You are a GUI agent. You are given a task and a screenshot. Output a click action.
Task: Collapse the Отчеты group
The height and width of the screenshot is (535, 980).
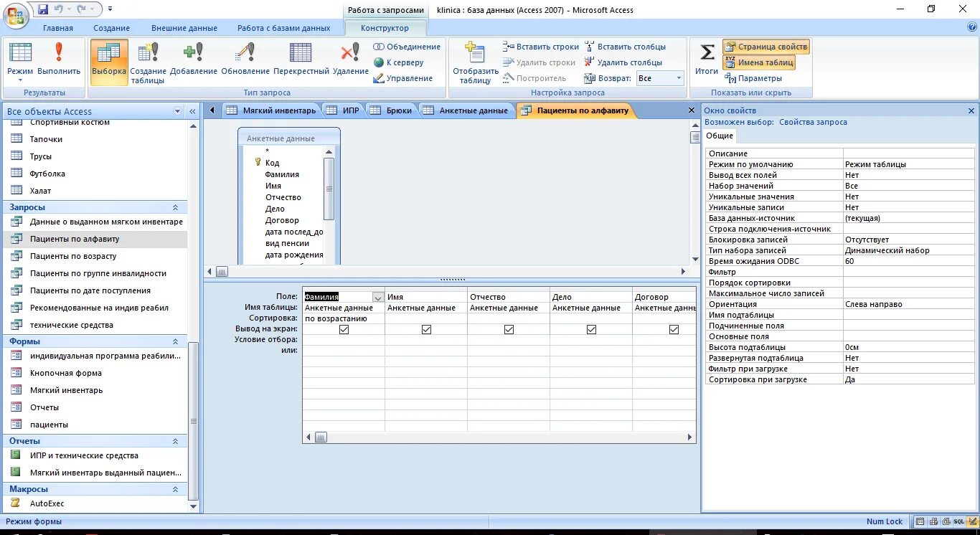(x=175, y=441)
